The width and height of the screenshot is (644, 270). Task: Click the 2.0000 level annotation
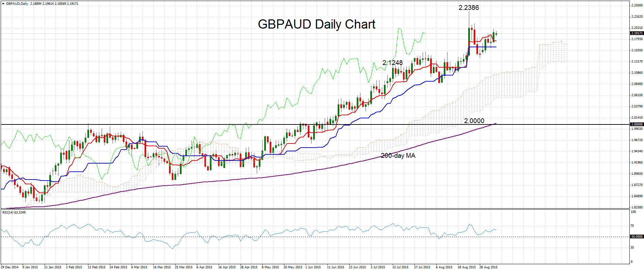[474, 121]
